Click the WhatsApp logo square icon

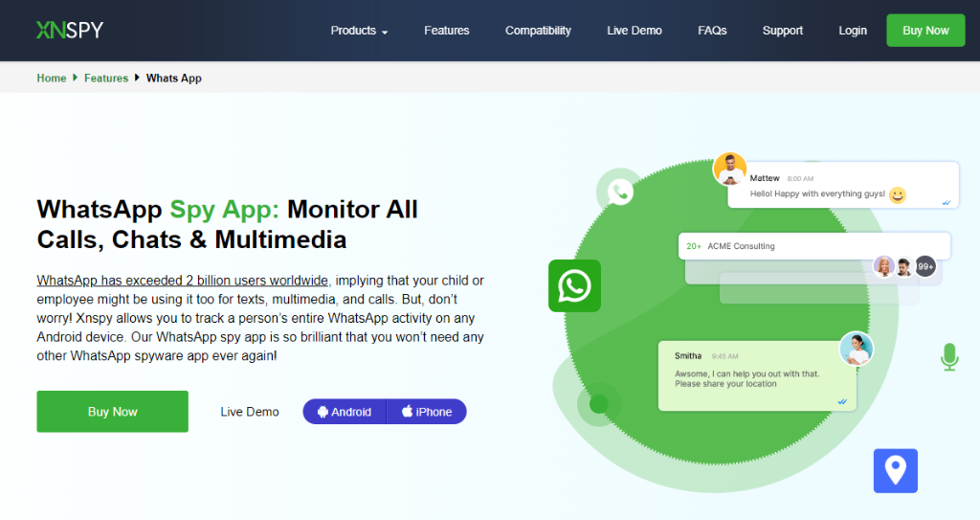click(x=574, y=285)
